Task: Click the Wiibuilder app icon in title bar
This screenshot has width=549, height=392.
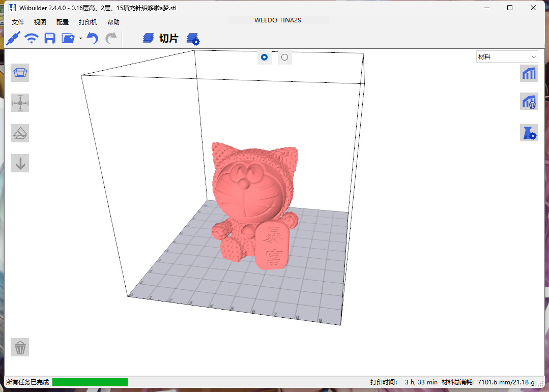Action: (x=12, y=8)
